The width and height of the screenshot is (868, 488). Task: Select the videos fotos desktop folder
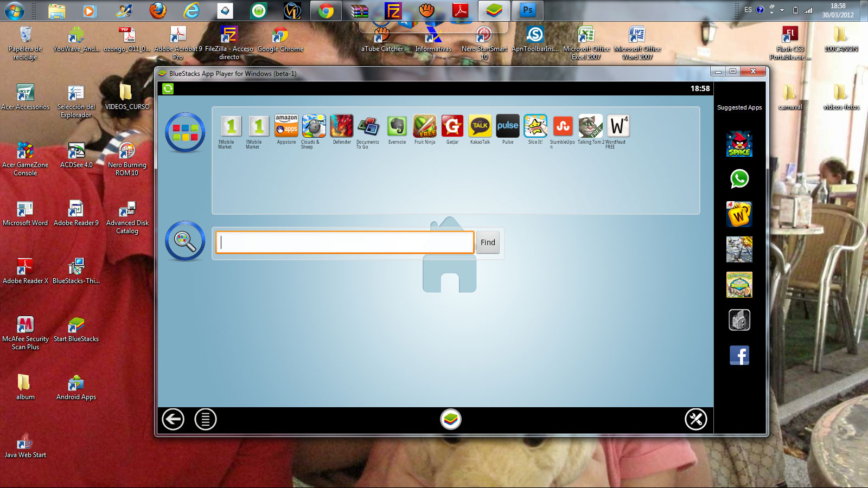click(x=841, y=98)
